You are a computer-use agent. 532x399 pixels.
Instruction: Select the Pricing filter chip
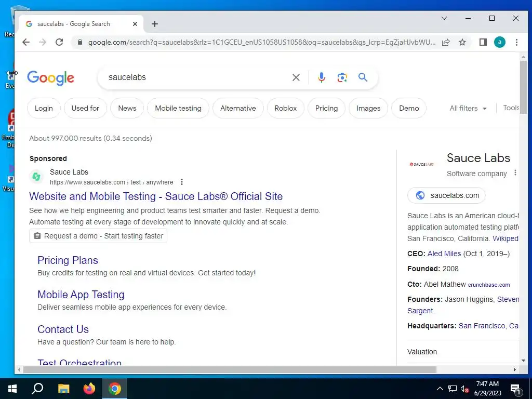point(326,108)
